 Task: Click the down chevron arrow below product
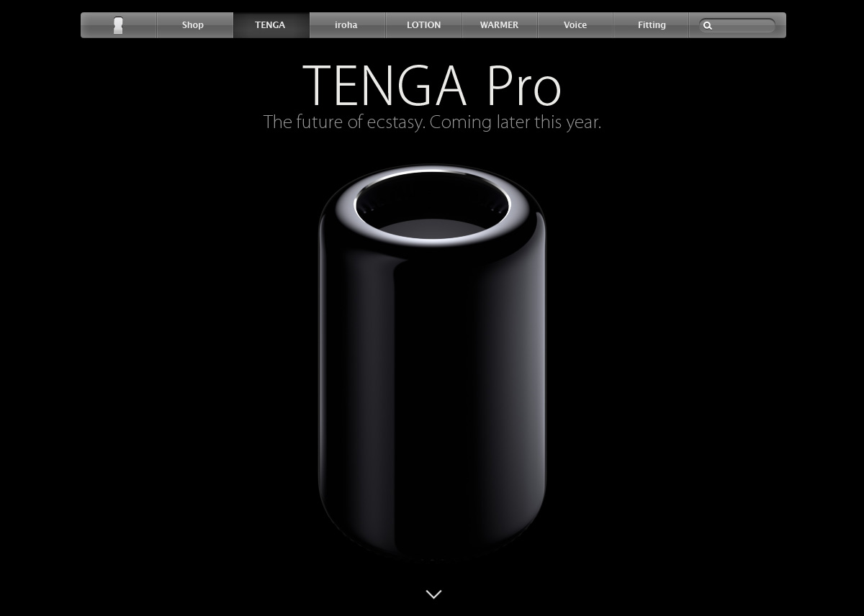tap(433, 594)
